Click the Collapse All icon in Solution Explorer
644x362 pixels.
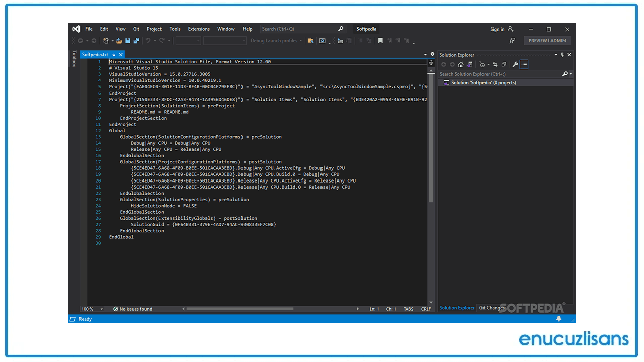[504, 64]
